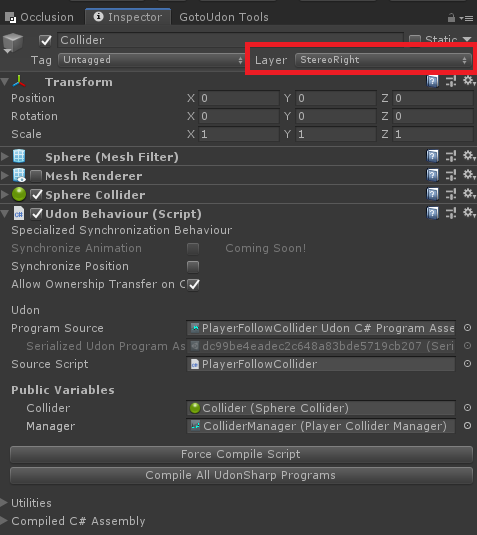Select the Inspector tab

[x=128, y=17]
